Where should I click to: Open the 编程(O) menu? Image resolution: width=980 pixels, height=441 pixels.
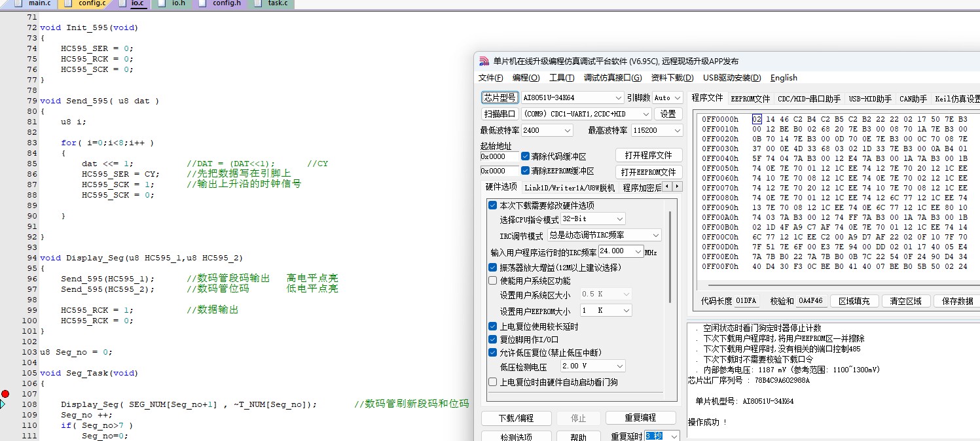(x=526, y=78)
